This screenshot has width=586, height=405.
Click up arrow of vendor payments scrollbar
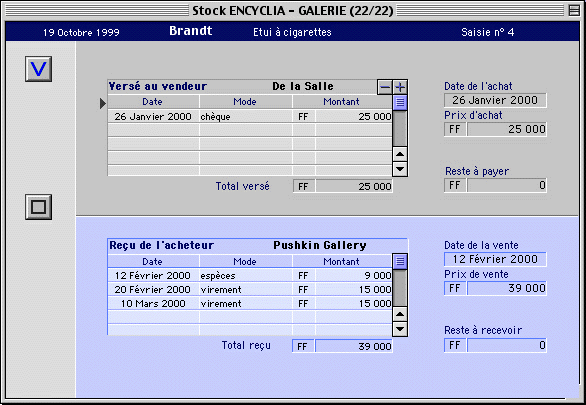pos(400,154)
